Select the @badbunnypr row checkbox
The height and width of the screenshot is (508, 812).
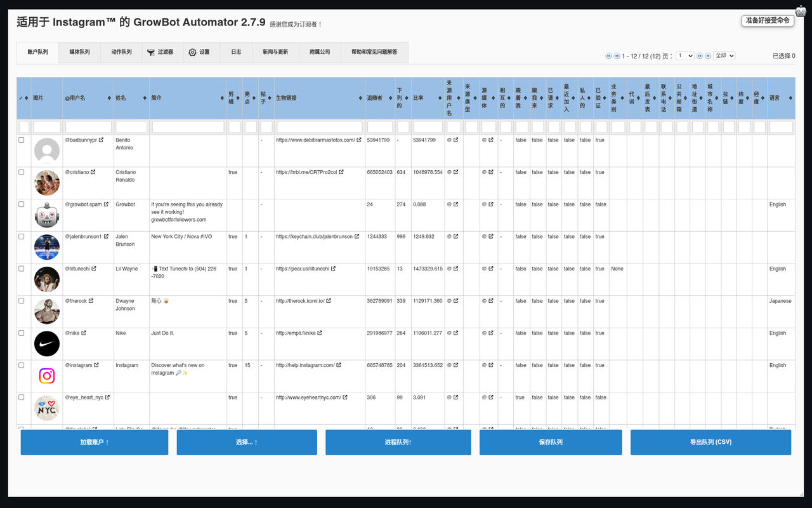[22, 140]
